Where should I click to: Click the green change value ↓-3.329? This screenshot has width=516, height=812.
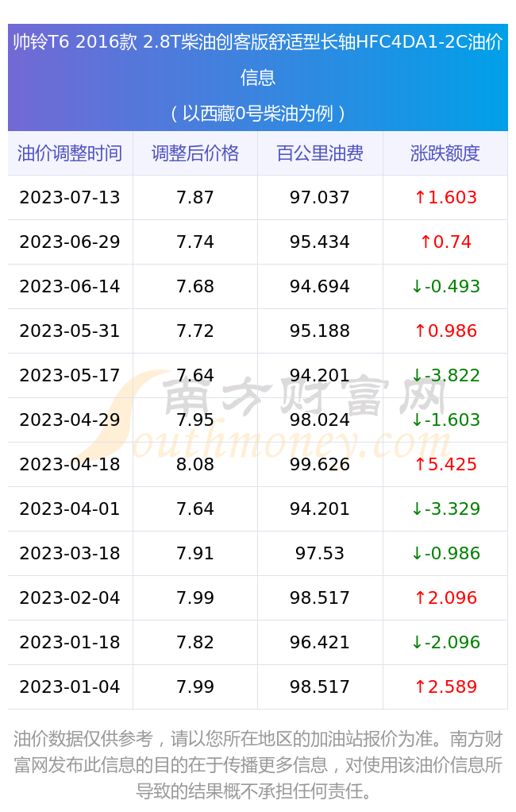coord(445,509)
